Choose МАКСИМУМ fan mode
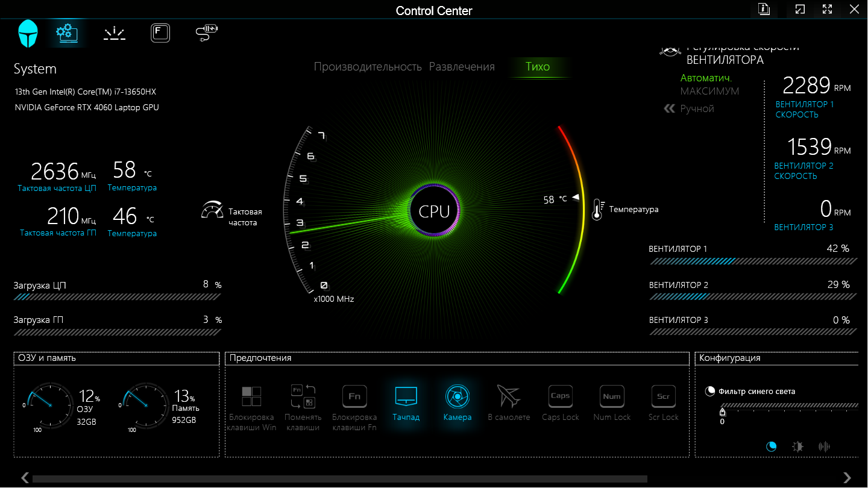This screenshot has height=488, width=868. (709, 92)
